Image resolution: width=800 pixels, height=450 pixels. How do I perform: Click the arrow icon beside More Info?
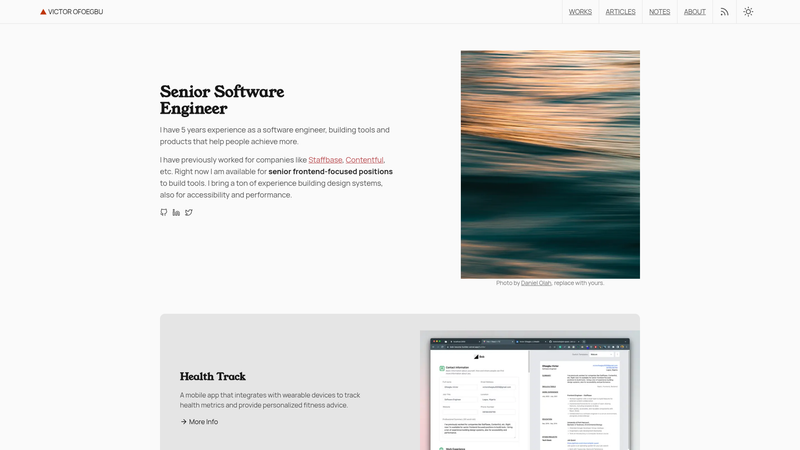point(183,421)
